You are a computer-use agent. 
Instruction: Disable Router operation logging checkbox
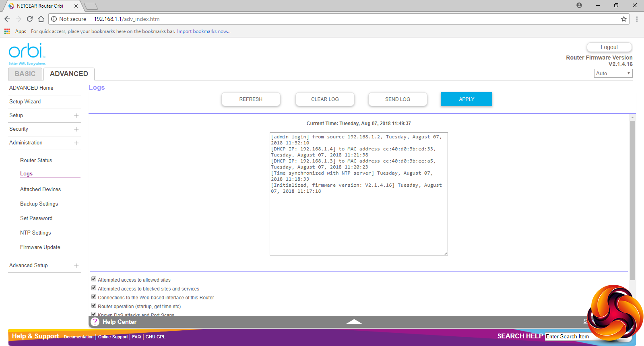click(x=94, y=306)
